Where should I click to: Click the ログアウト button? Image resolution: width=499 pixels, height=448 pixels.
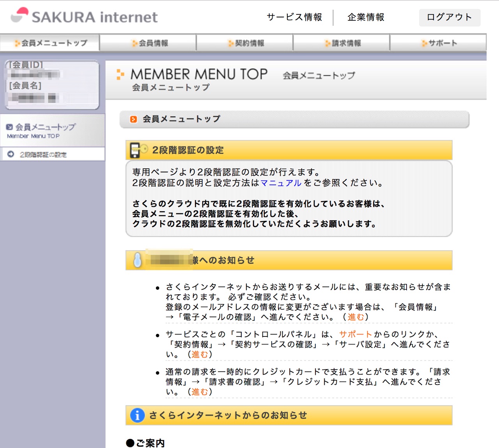[449, 17]
